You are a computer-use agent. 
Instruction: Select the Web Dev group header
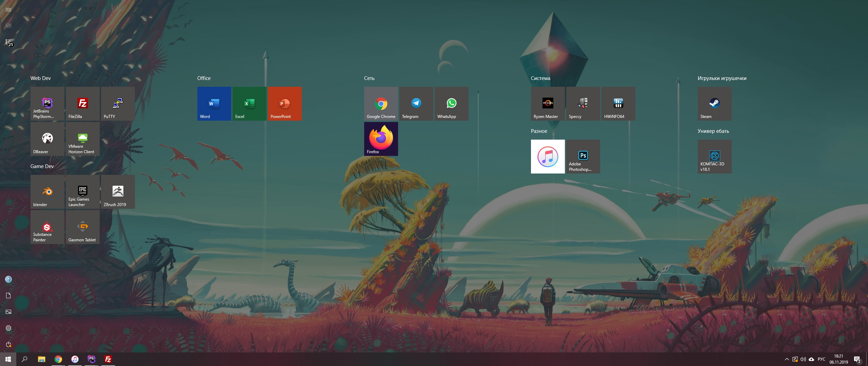(41, 78)
